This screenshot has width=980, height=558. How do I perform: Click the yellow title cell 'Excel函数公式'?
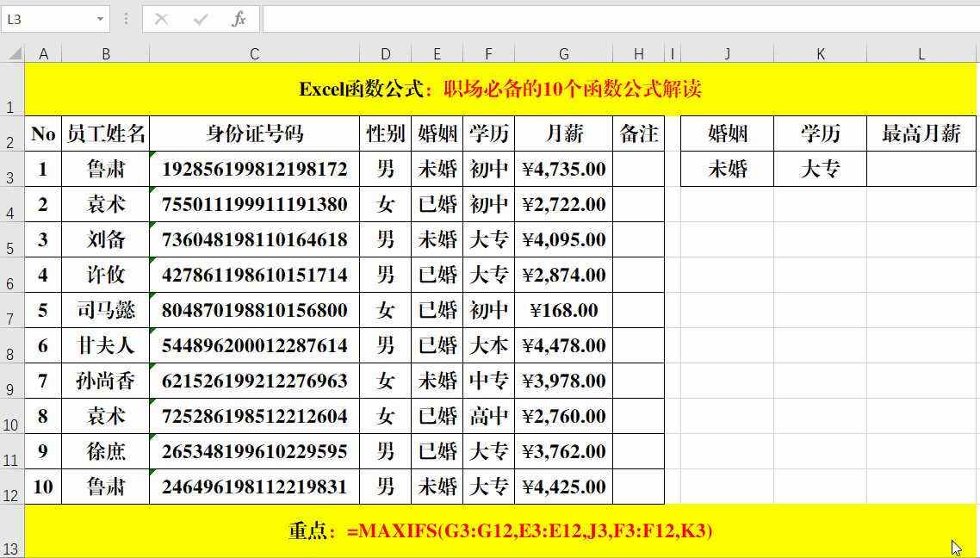[x=500, y=89]
